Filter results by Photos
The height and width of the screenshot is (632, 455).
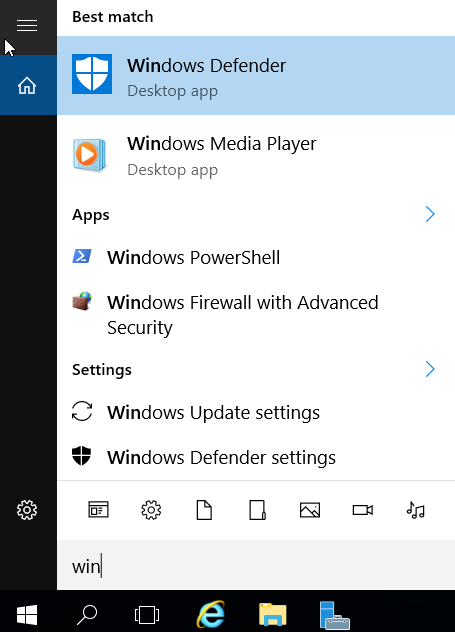tap(310, 510)
